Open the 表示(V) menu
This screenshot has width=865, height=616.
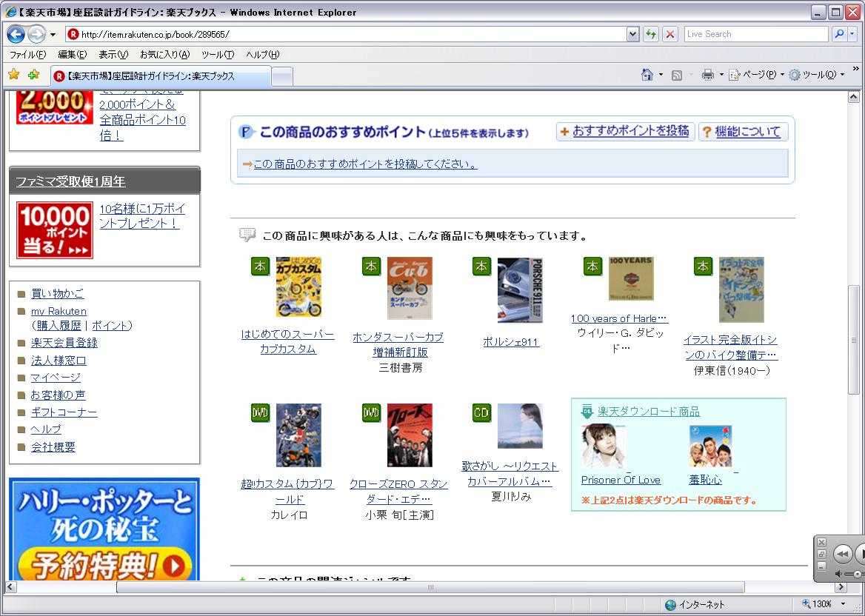(113, 54)
